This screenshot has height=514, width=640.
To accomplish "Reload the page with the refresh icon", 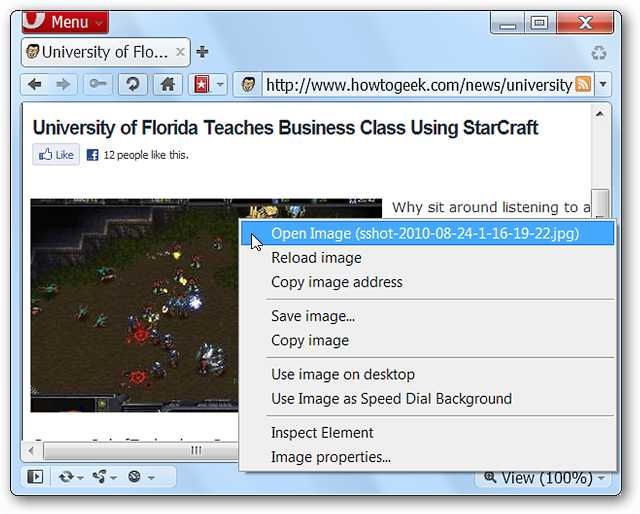I will 133,85.
